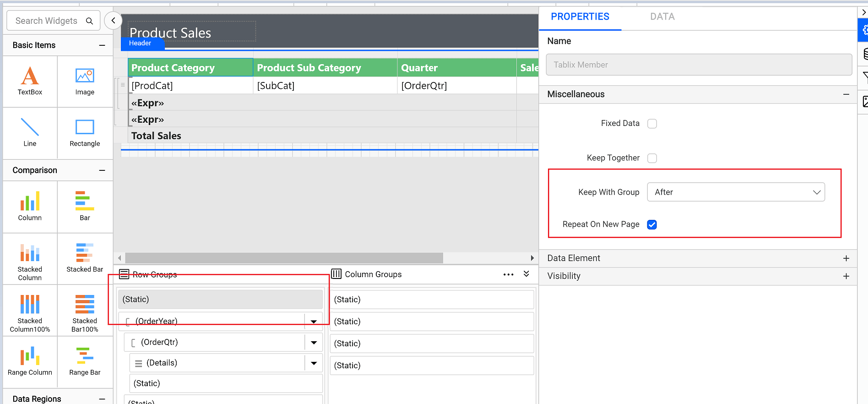Viewport: 868px width, 404px height.
Task: Collapse the widgets panel with the arrow button
Action: click(113, 21)
